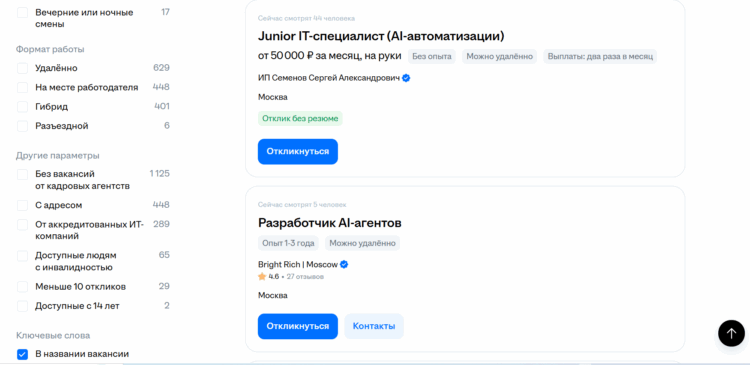Enable the Доступные с 14 лет checkbox
This screenshot has width=750, height=365.
[x=22, y=306]
